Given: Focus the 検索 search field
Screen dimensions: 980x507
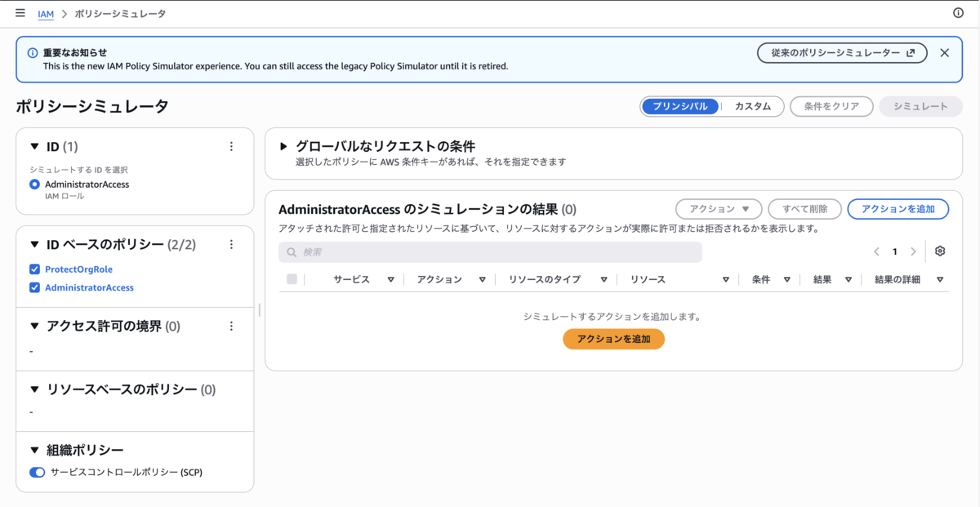Looking at the screenshot, I should click(490, 252).
